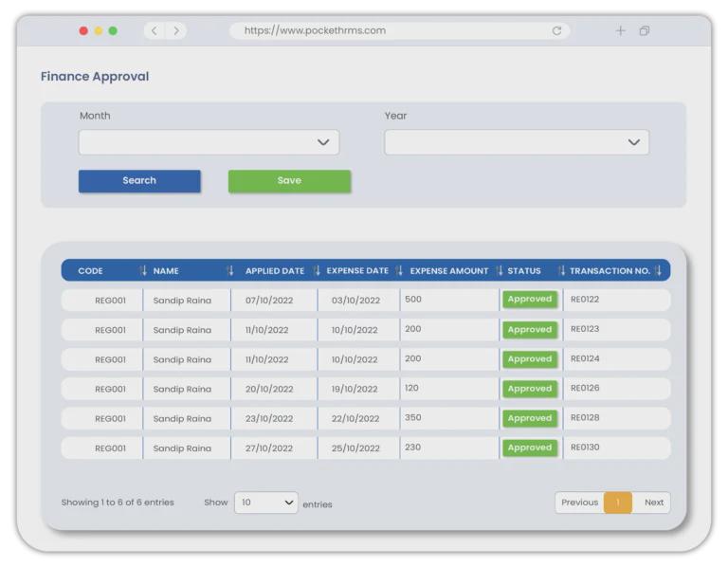Go to Next page
This screenshot has width=728, height=567.
[654, 503]
